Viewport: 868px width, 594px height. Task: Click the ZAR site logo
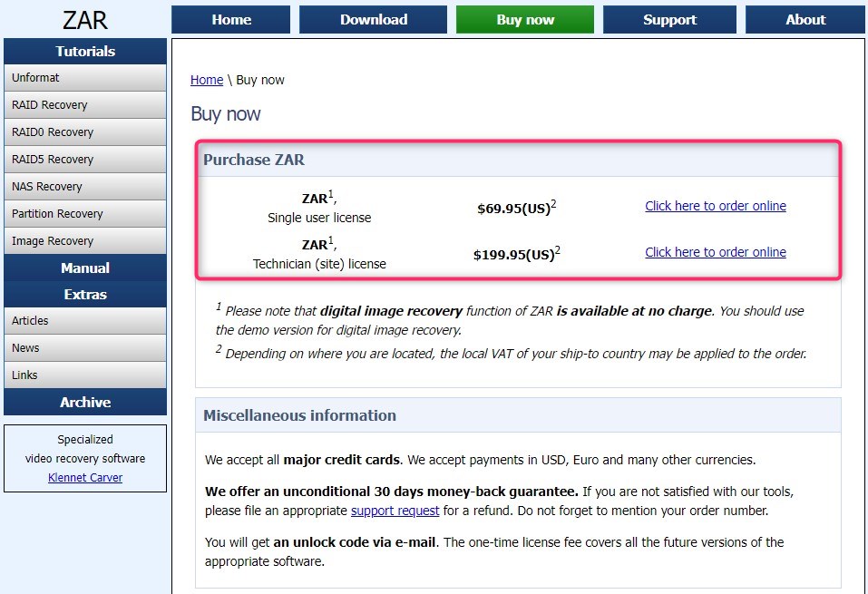pos(84,20)
